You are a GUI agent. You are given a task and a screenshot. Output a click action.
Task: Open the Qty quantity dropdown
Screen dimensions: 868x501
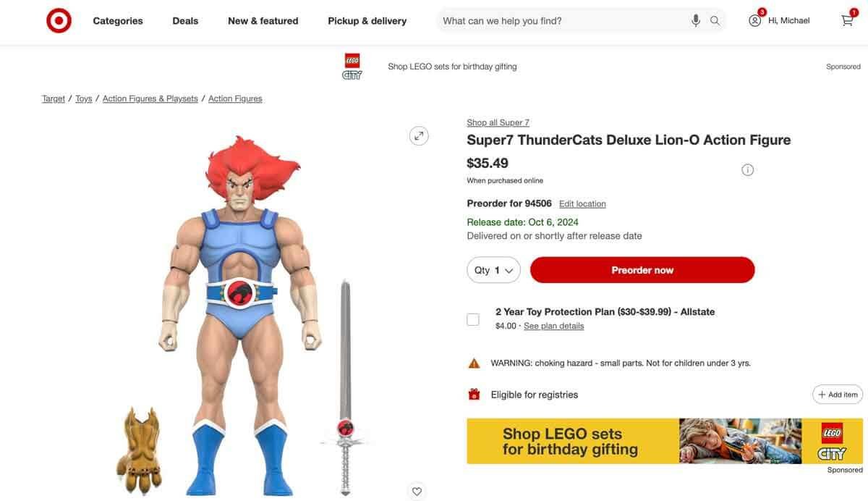click(493, 270)
